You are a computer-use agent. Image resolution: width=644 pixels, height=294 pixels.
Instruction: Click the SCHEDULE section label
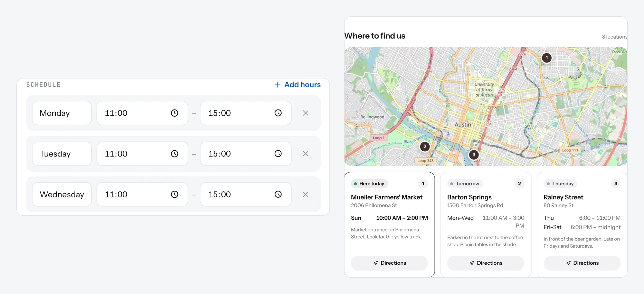pyautogui.click(x=43, y=85)
